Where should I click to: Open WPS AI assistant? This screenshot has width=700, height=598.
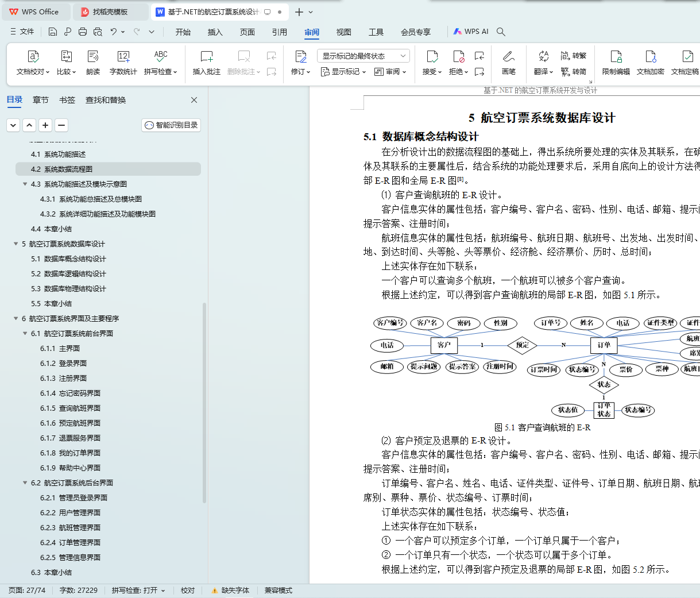(x=471, y=32)
